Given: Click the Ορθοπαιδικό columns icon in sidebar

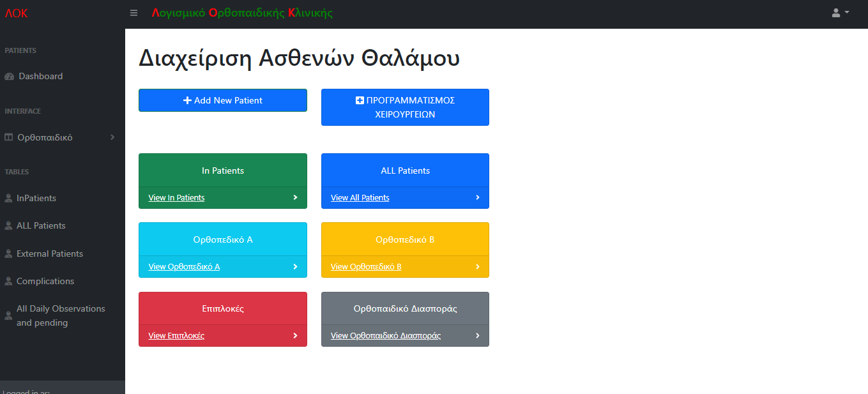Looking at the screenshot, I should [x=9, y=137].
